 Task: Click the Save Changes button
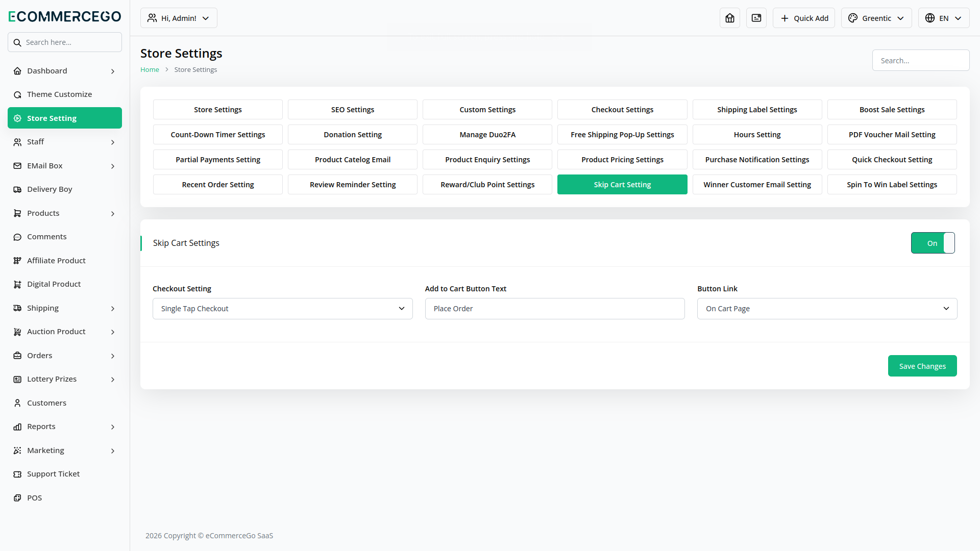(922, 366)
